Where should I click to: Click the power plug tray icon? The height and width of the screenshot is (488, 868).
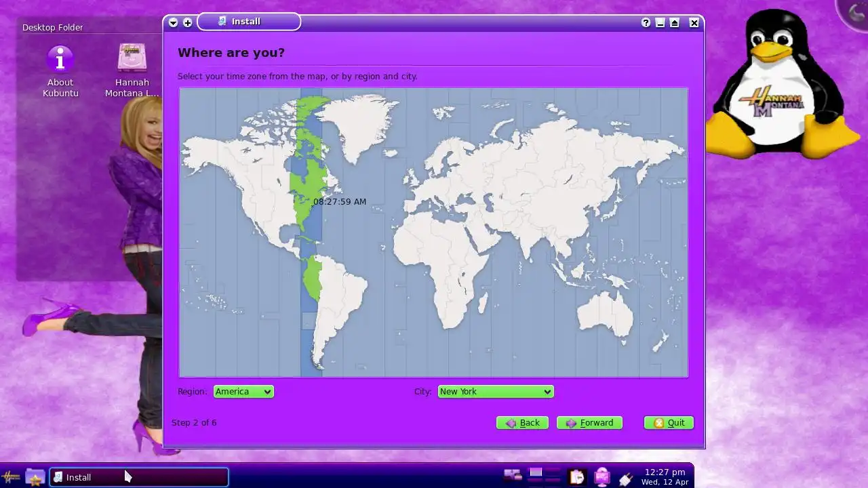tap(625, 479)
